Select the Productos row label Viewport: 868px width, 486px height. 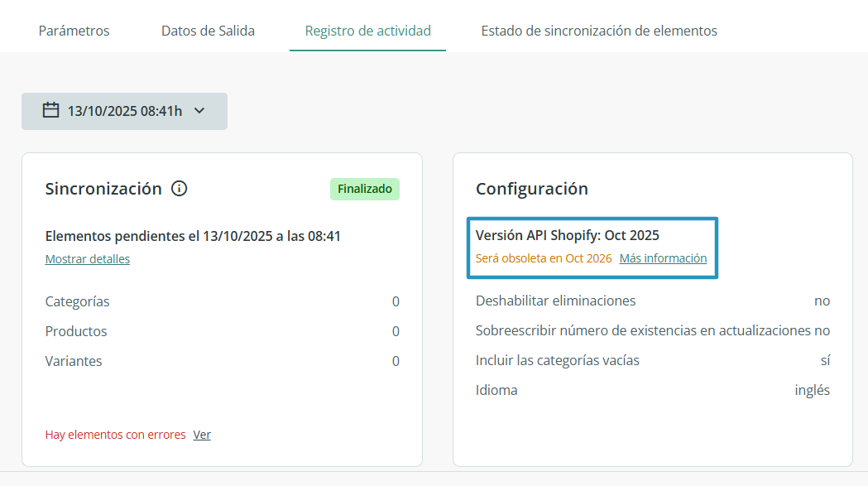click(x=76, y=331)
